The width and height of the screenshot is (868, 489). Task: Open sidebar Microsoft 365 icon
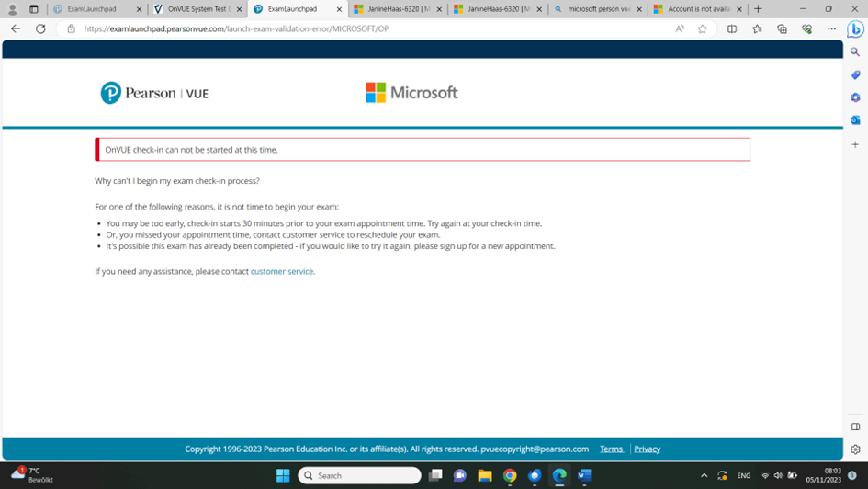855,97
